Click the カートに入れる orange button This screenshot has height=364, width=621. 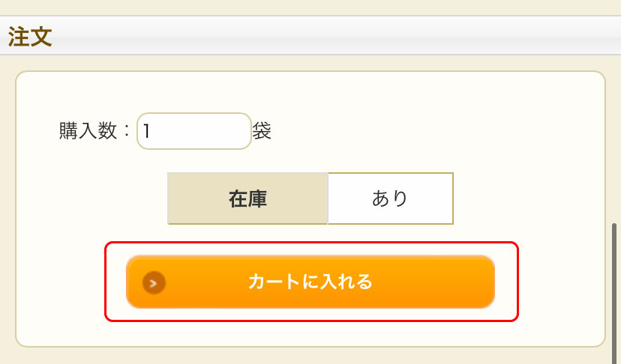(310, 282)
